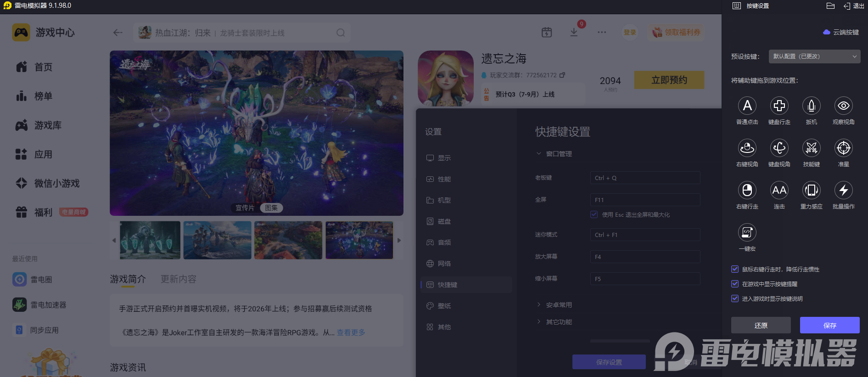868x377 pixels.
Task: Select the 技能键 skill key icon
Action: coord(811,148)
